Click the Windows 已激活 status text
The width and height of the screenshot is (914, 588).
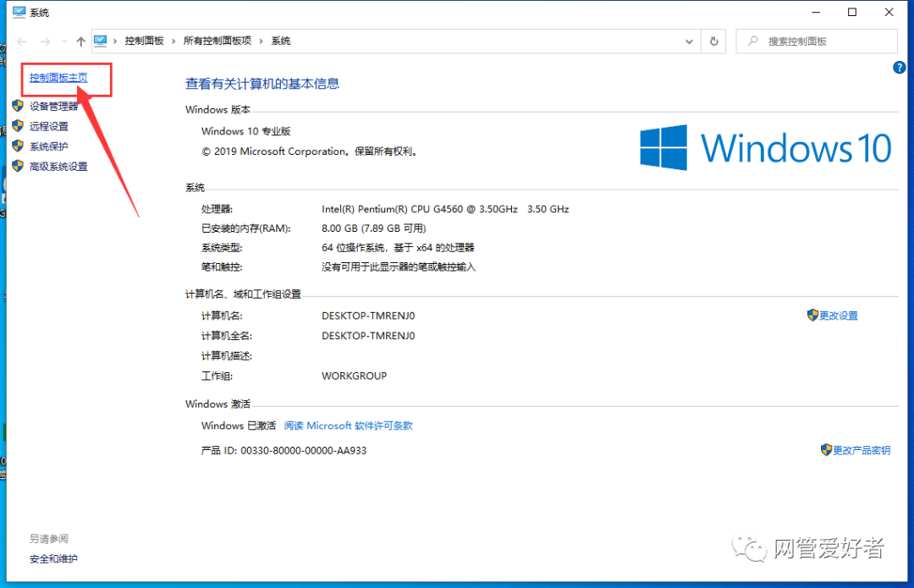tap(239, 426)
